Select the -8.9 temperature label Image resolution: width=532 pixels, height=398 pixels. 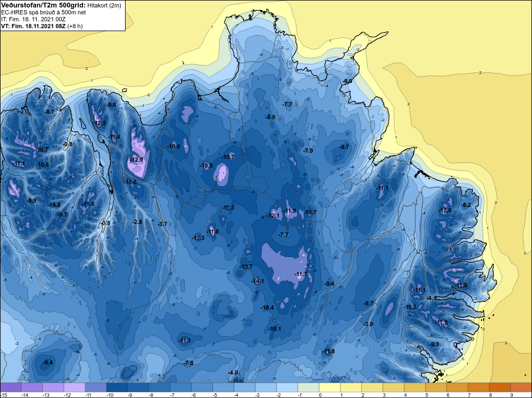pos(270,117)
